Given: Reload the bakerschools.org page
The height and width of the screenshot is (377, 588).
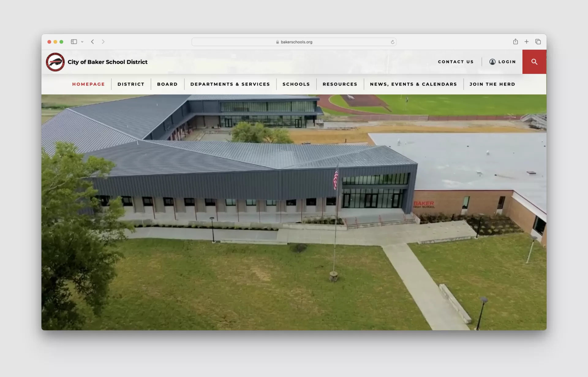Looking at the screenshot, I should [x=393, y=42].
